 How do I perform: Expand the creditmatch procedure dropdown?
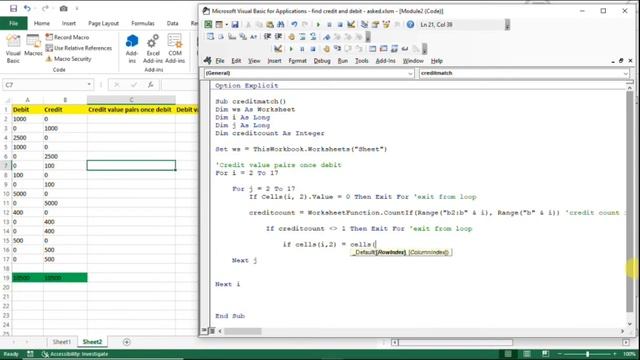coord(625,73)
